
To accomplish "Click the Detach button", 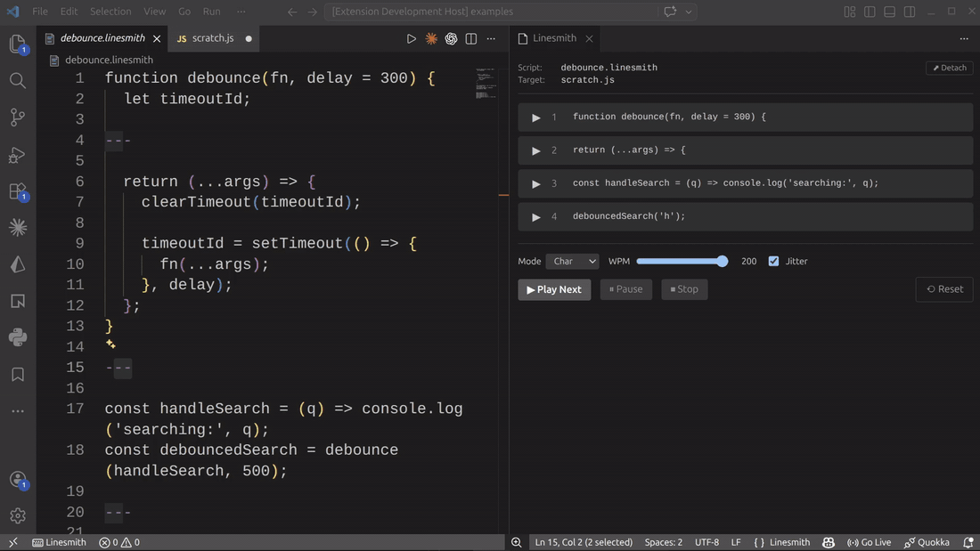I will [950, 68].
